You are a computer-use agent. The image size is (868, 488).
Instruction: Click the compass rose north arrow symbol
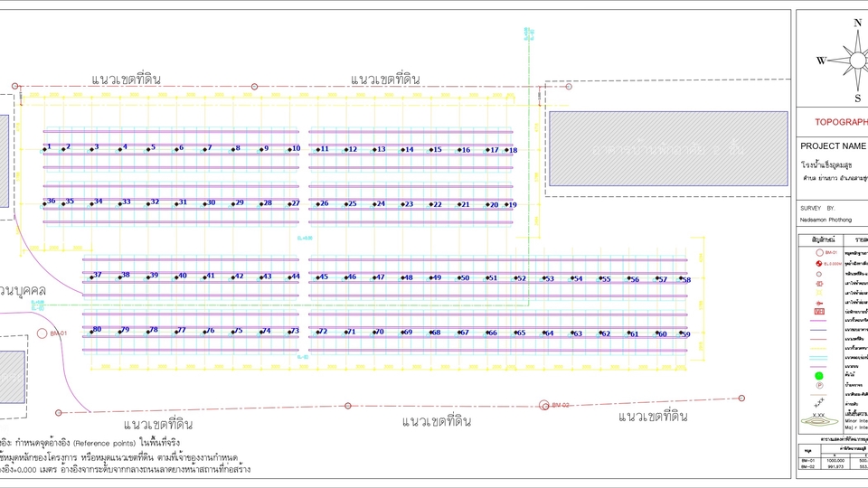[x=856, y=61]
